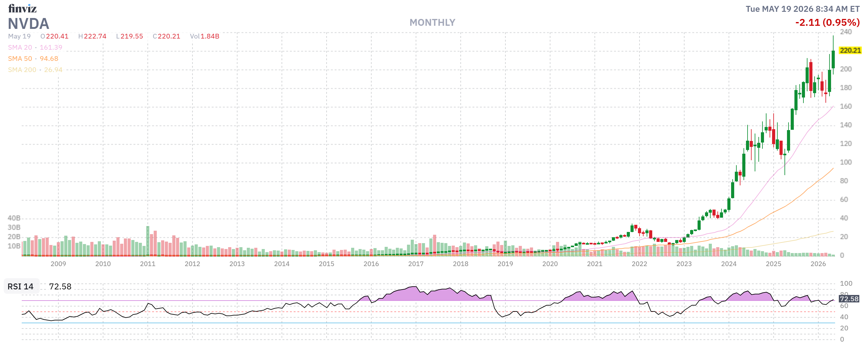Viewport: 868px width, 349px height.
Task: Click the 40B volume axis label
Action: [14, 218]
